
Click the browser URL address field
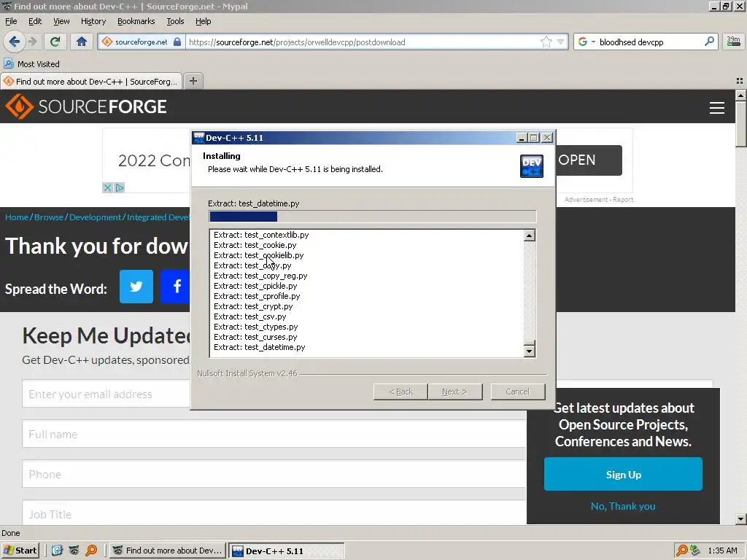[362, 42]
